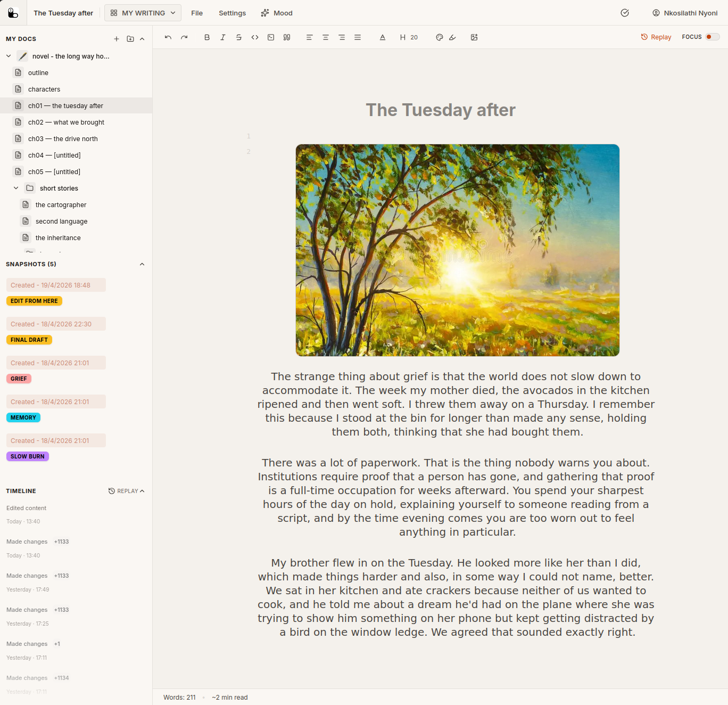
Task: Center align the text
Action: [x=326, y=37]
